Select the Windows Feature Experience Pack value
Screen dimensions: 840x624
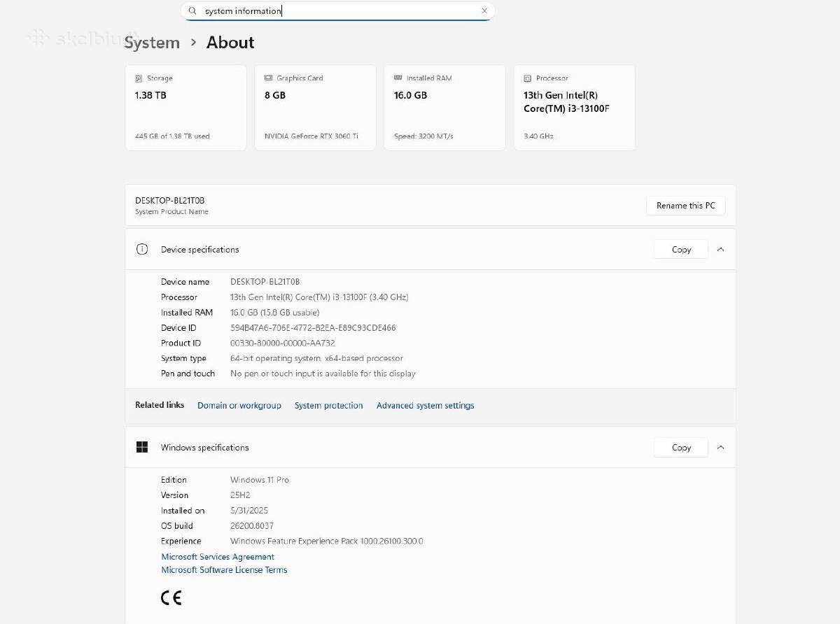coord(327,541)
